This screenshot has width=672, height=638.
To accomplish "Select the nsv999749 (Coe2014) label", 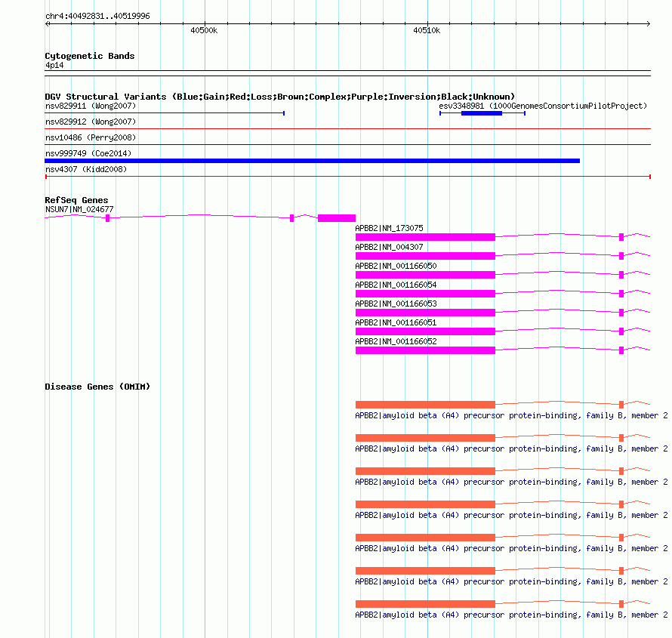I will point(88,153).
